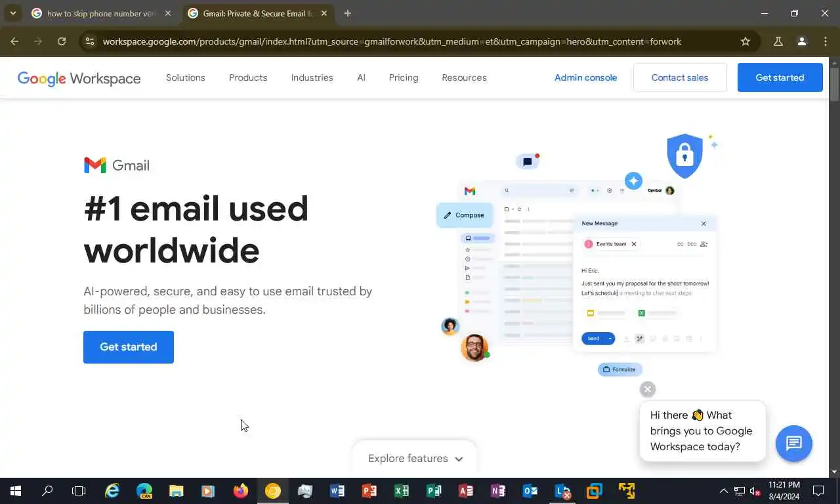Launch Internet Explorer from taskbar
This screenshot has width=840, height=504.
click(x=112, y=491)
